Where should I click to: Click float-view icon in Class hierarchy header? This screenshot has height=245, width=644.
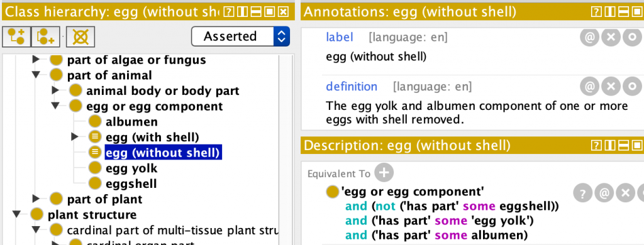click(x=269, y=13)
